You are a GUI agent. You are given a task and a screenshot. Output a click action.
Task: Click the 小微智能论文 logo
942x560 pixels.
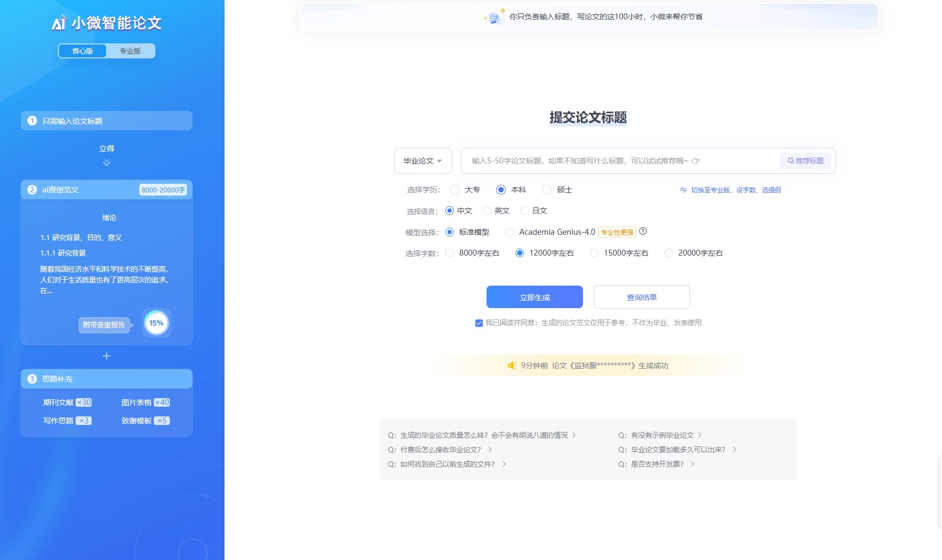(107, 24)
